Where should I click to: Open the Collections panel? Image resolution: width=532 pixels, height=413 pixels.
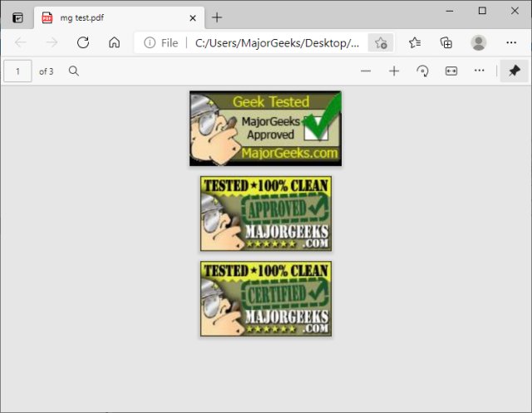[x=446, y=42]
